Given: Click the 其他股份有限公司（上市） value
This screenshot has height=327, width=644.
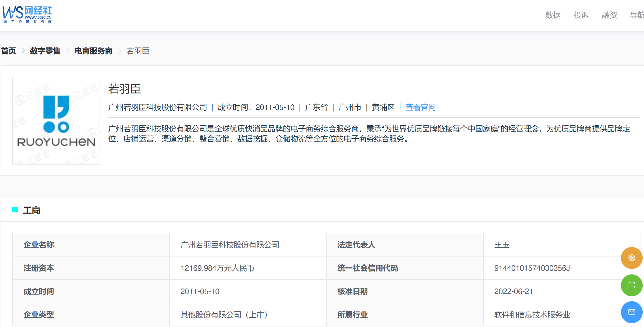Looking at the screenshot, I should [224, 315].
